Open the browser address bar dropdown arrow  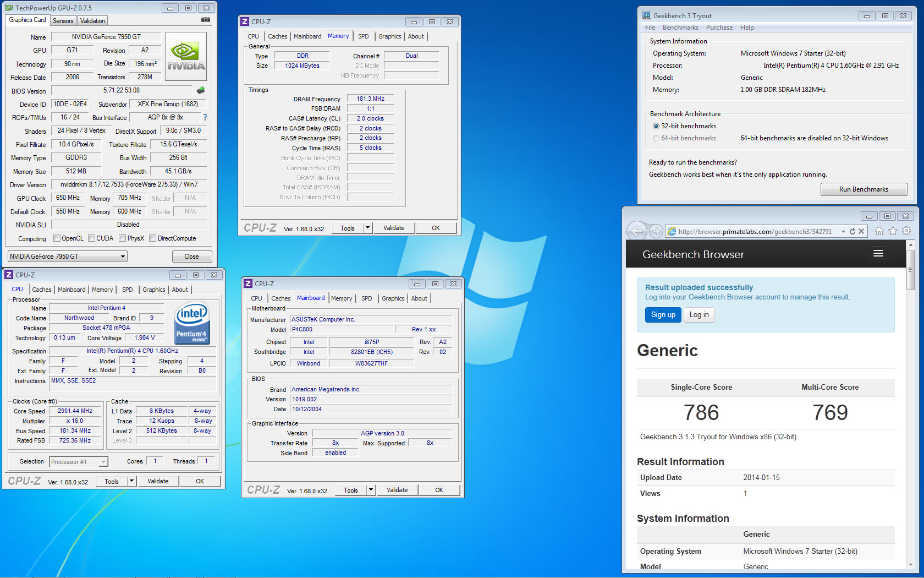click(x=843, y=232)
